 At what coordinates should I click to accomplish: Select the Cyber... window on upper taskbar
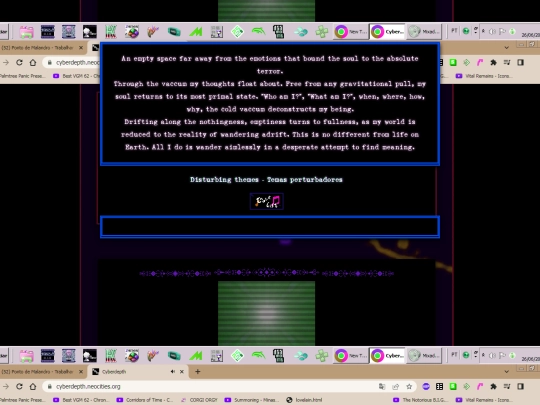[387, 32]
